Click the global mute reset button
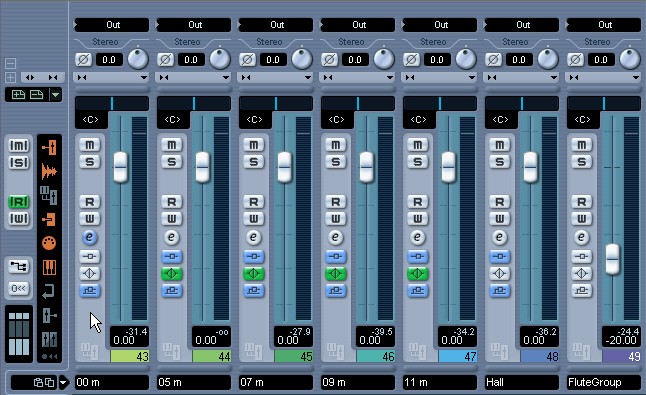Image resolution: width=646 pixels, height=395 pixels. [x=19, y=145]
